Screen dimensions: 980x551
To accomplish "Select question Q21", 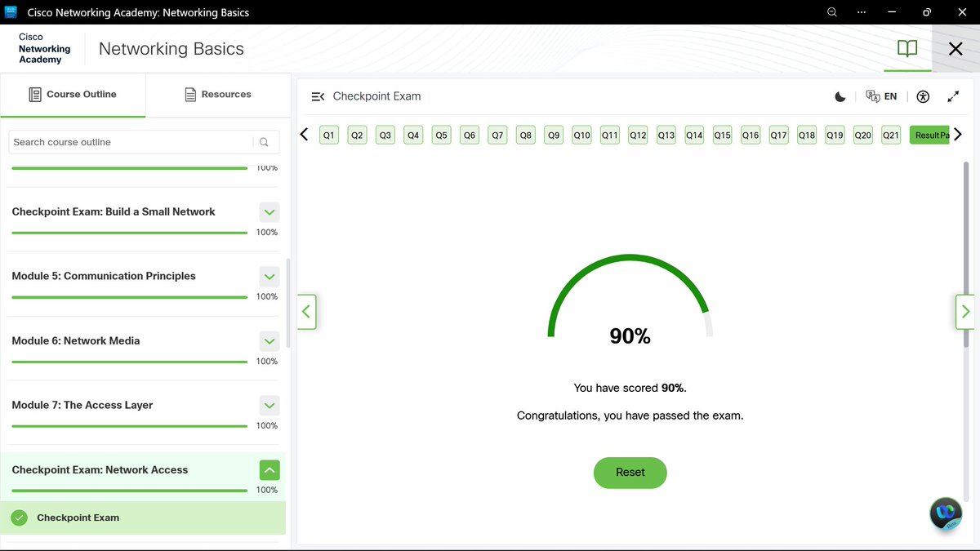I will pos(891,136).
